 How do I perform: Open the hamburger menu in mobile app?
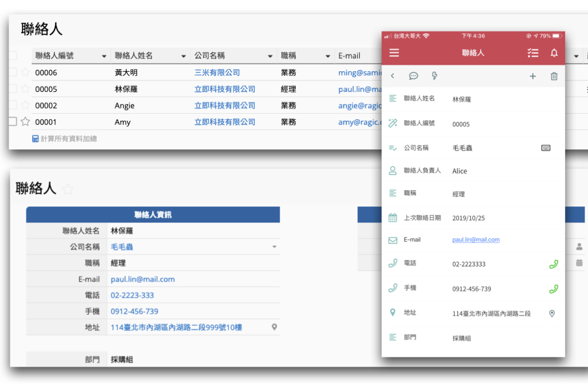click(394, 53)
